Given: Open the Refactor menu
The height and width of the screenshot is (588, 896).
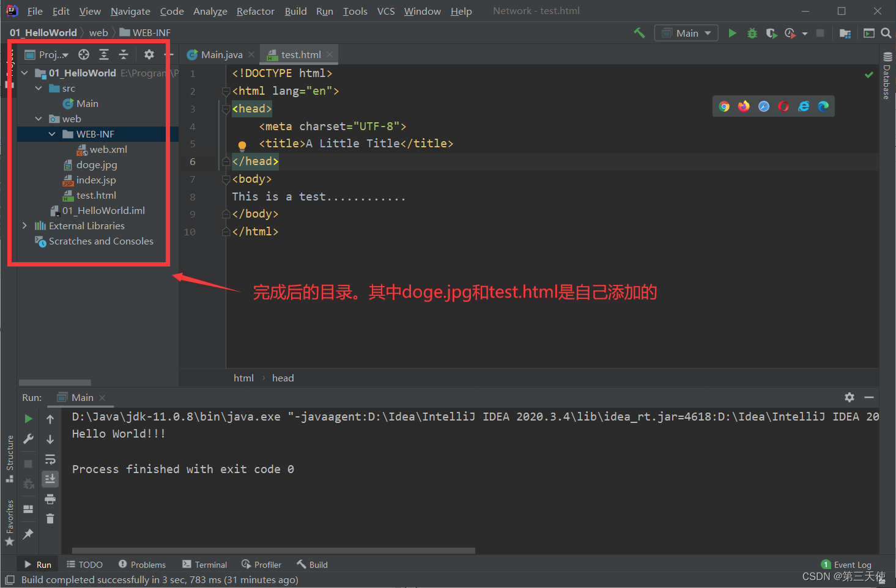Looking at the screenshot, I should pyautogui.click(x=255, y=11).
